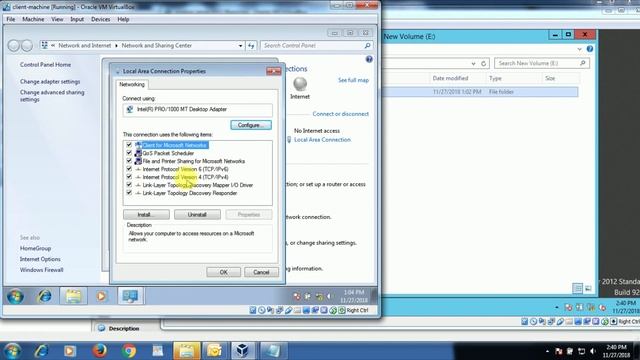Open Local Area Connection link

[x=322, y=140]
